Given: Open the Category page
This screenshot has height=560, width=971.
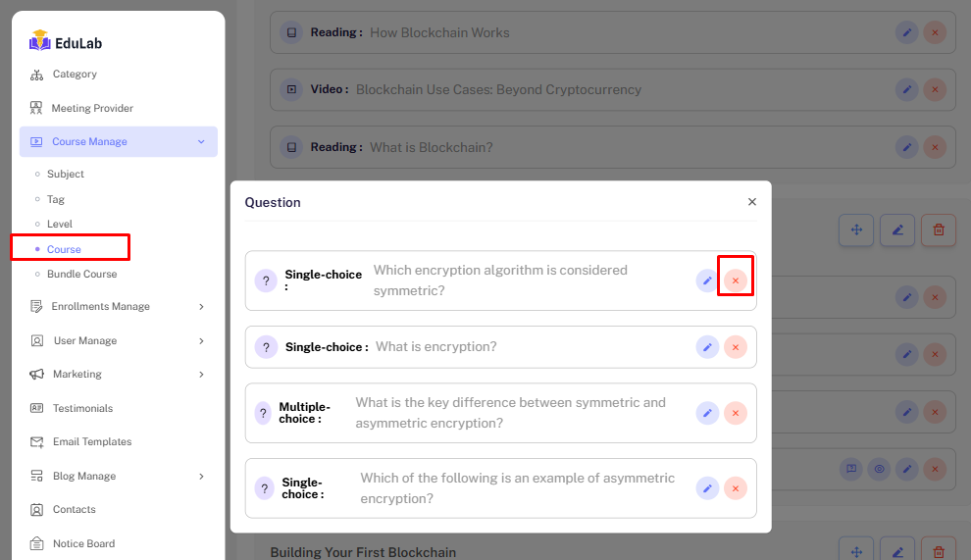Looking at the screenshot, I should [x=75, y=75].
